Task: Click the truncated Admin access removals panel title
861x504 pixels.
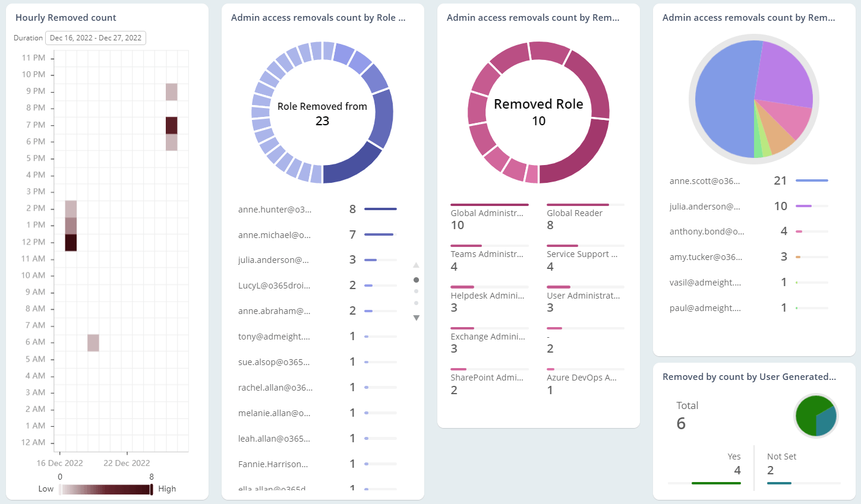Action: [x=318, y=17]
